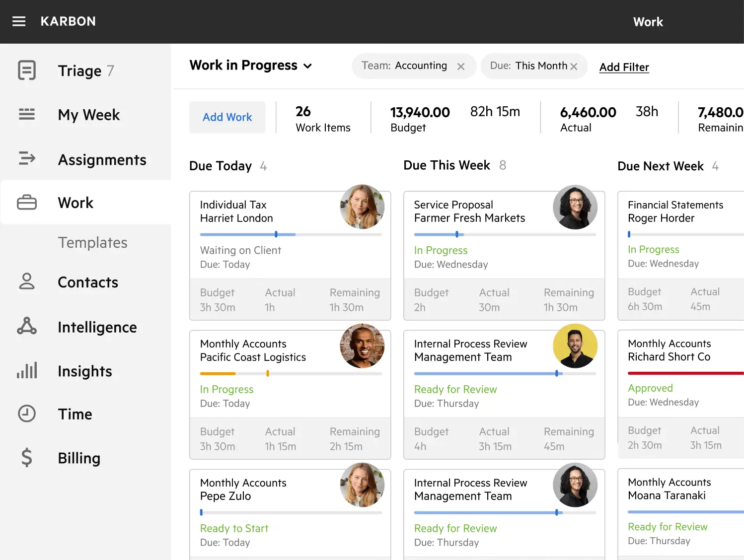Image resolution: width=744 pixels, height=560 pixels.
Task: Click the KARBON logo text
Action: pyautogui.click(x=68, y=21)
